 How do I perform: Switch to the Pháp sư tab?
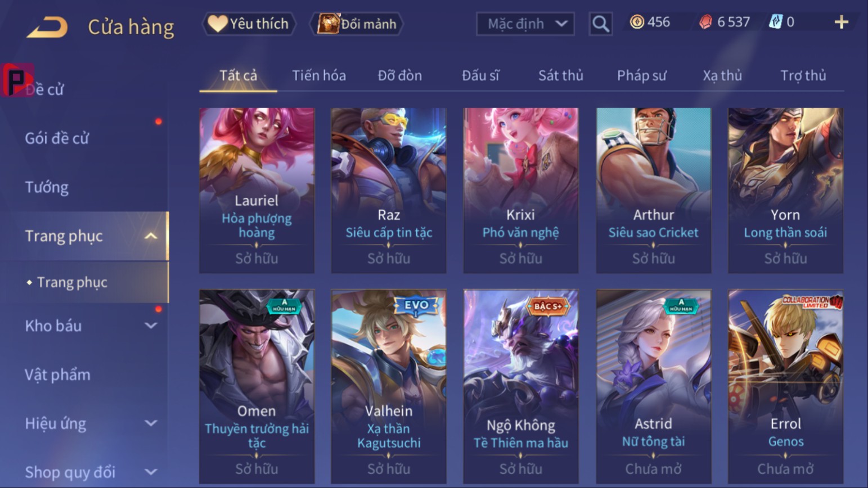coord(642,75)
